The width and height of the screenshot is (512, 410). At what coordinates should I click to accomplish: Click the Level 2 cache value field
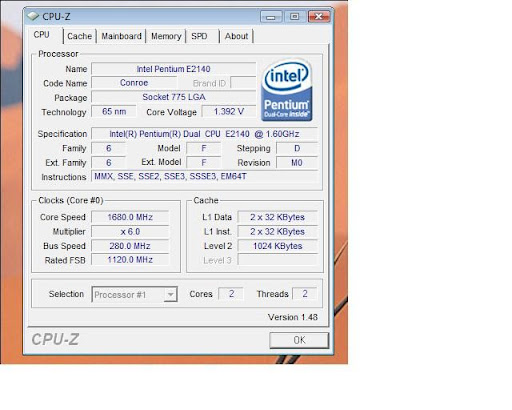coord(278,246)
